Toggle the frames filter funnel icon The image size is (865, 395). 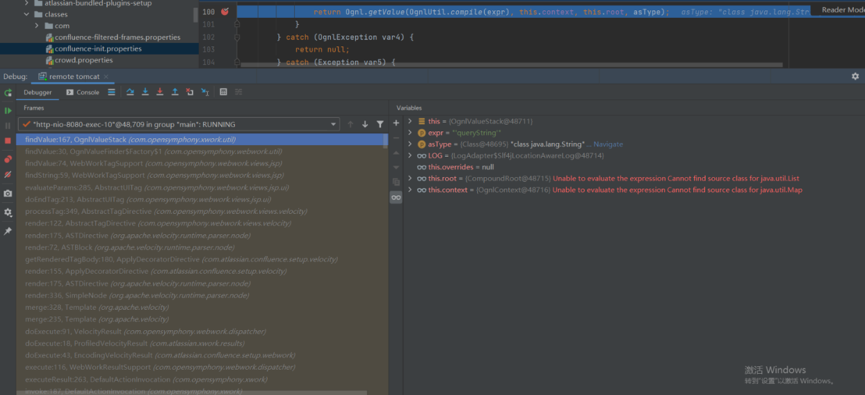pos(380,124)
